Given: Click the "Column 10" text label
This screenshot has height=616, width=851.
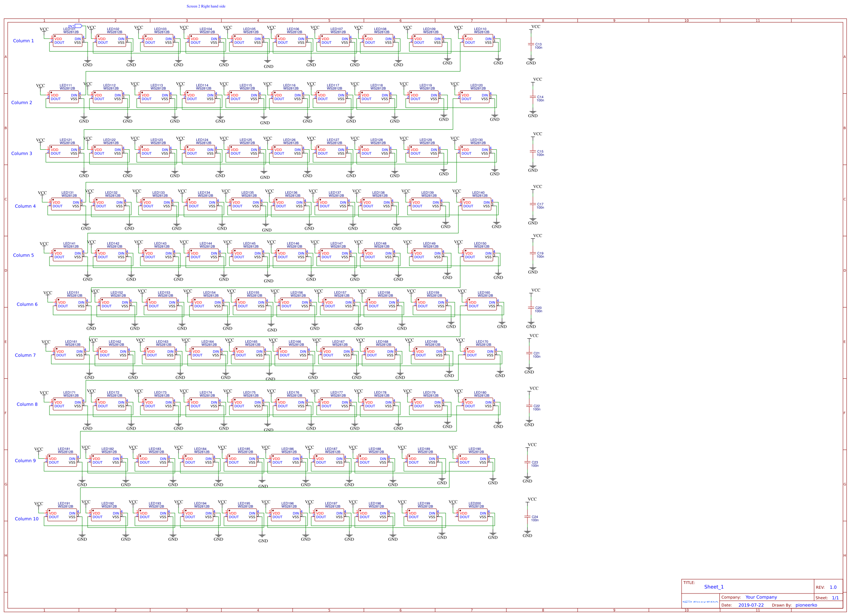Looking at the screenshot, I should coord(26,519).
